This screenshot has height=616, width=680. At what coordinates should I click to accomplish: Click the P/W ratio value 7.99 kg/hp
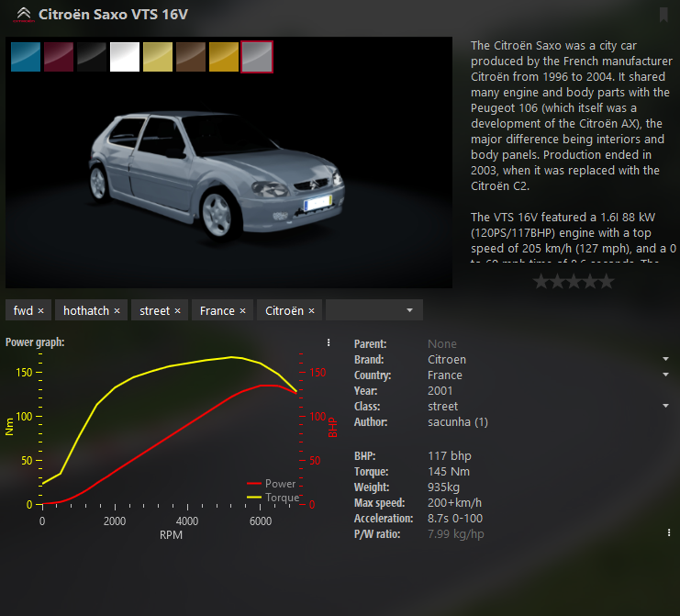point(456,534)
